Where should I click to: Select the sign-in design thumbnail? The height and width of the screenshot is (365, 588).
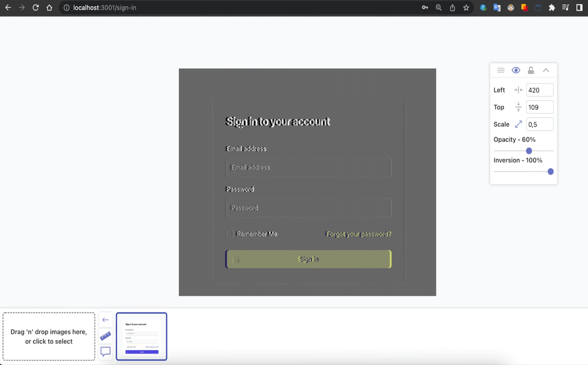point(141,336)
